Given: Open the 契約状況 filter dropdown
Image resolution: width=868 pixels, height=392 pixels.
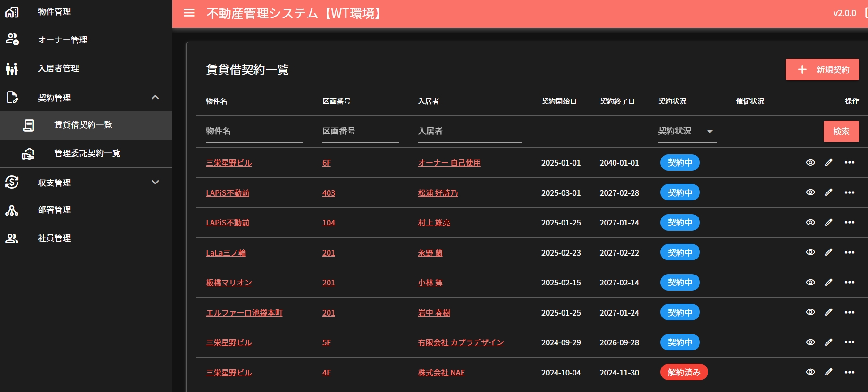Looking at the screenshot, I should click(x=687, y=131).
